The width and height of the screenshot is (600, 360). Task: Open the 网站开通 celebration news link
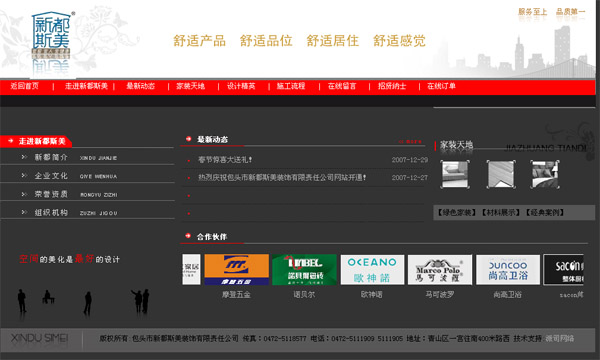coord(282,178)
